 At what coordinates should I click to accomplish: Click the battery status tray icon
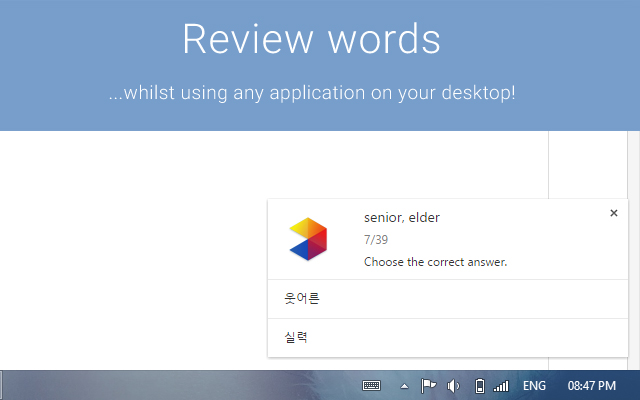[x=480, y=386]
